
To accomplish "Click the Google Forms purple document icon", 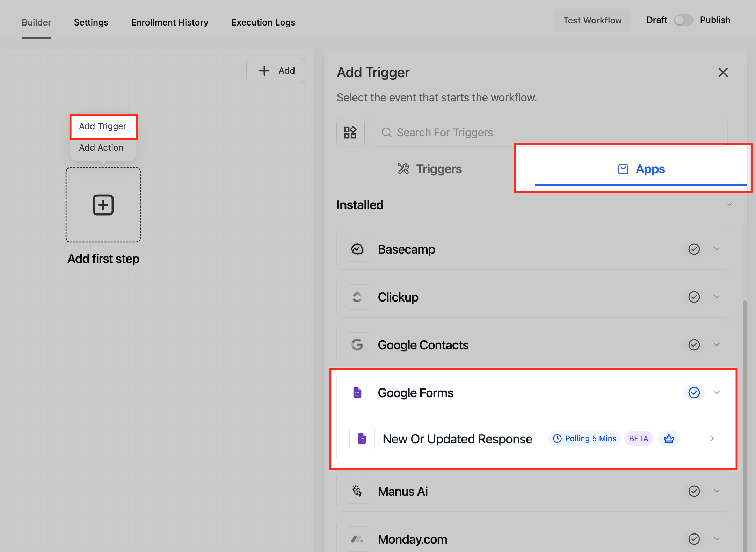I will click(357, 393).
